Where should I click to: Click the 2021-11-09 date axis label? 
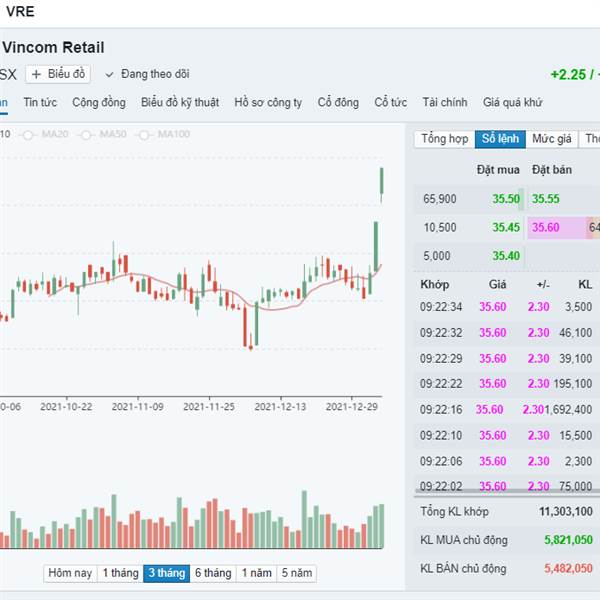pos(137,406)
